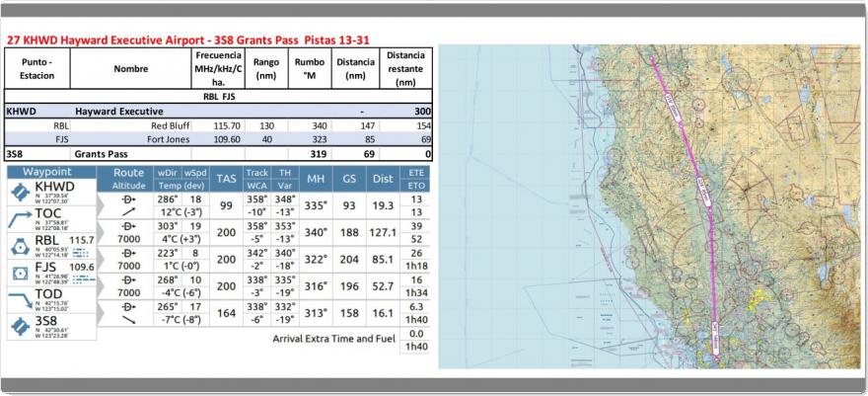Click the 335° magnetic heading value
The width and height of the screenshot is (868, 396).
(x=316, y=206)
